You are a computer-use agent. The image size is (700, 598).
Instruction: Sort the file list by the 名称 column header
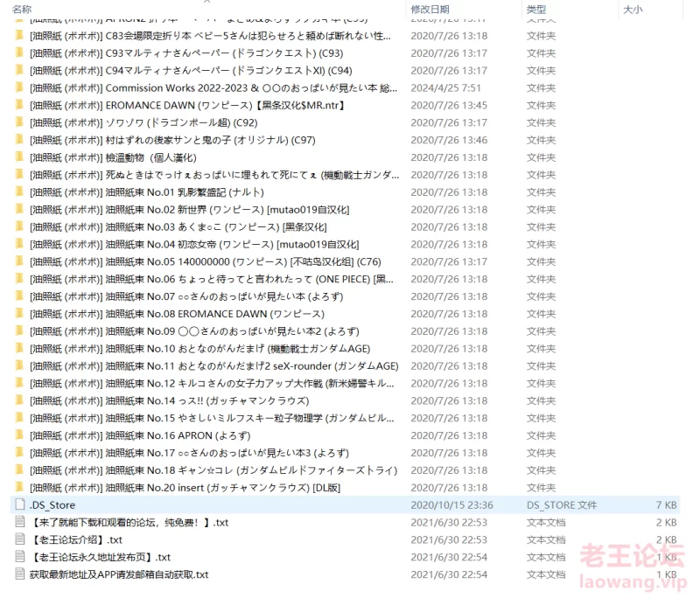(22, 9)
